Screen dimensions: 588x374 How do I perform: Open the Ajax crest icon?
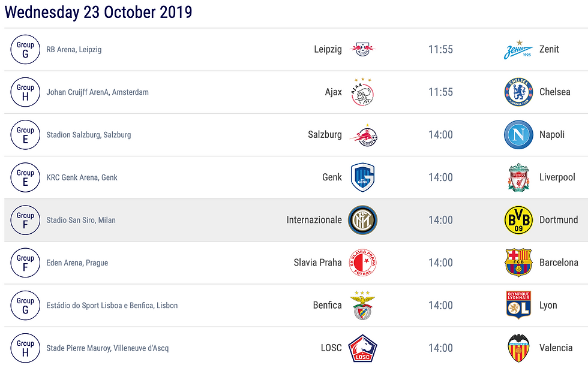point(362,92)
